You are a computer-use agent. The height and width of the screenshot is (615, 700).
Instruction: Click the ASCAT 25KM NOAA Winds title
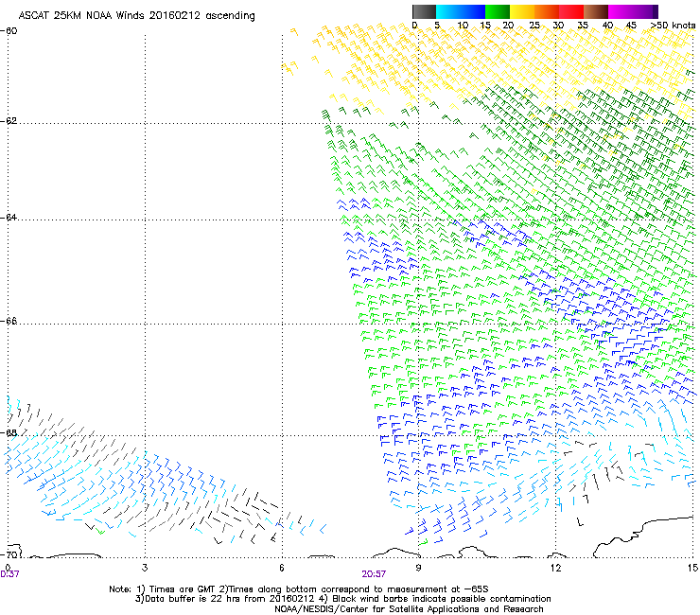point(136,16)
